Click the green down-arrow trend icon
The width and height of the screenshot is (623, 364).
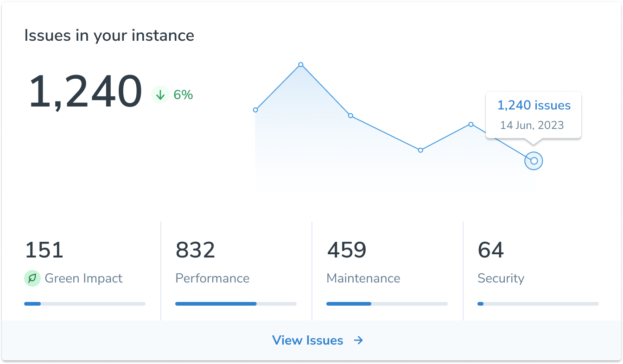tap(160, 95)
